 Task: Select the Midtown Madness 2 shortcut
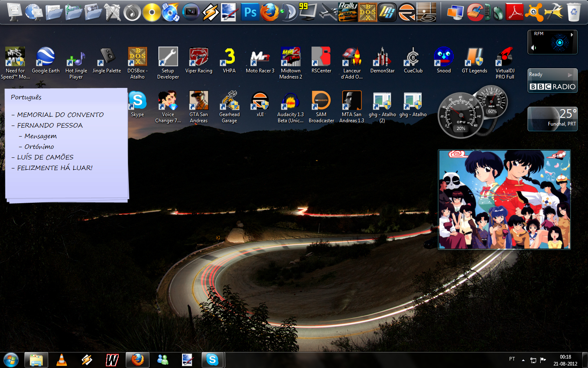291,63
